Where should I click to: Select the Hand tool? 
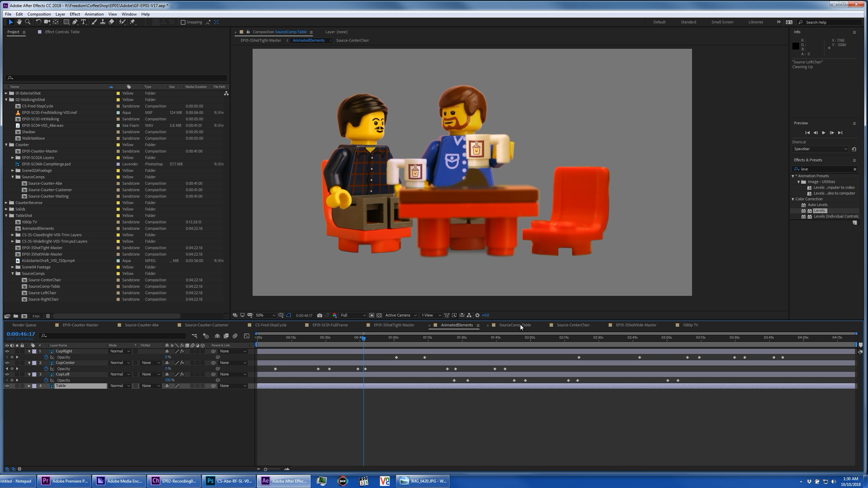[x=19, y=22]
